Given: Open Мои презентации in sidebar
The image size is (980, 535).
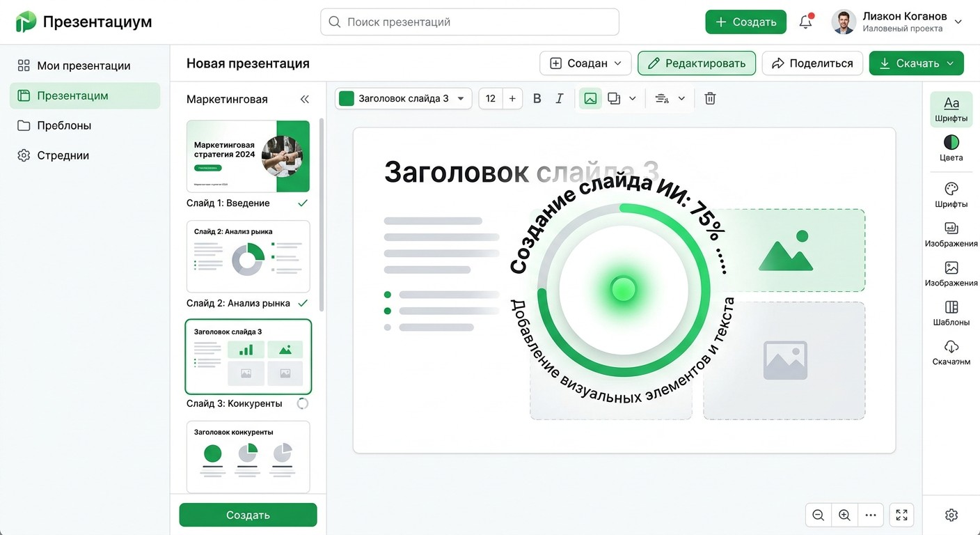Looking at the screenshot, I should coord(85,65).
